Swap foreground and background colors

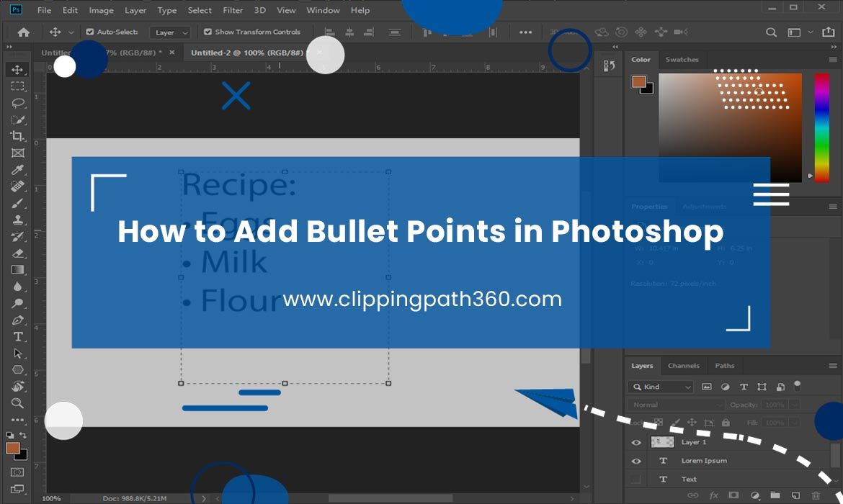pyautogui.click(x=23, y=435)
